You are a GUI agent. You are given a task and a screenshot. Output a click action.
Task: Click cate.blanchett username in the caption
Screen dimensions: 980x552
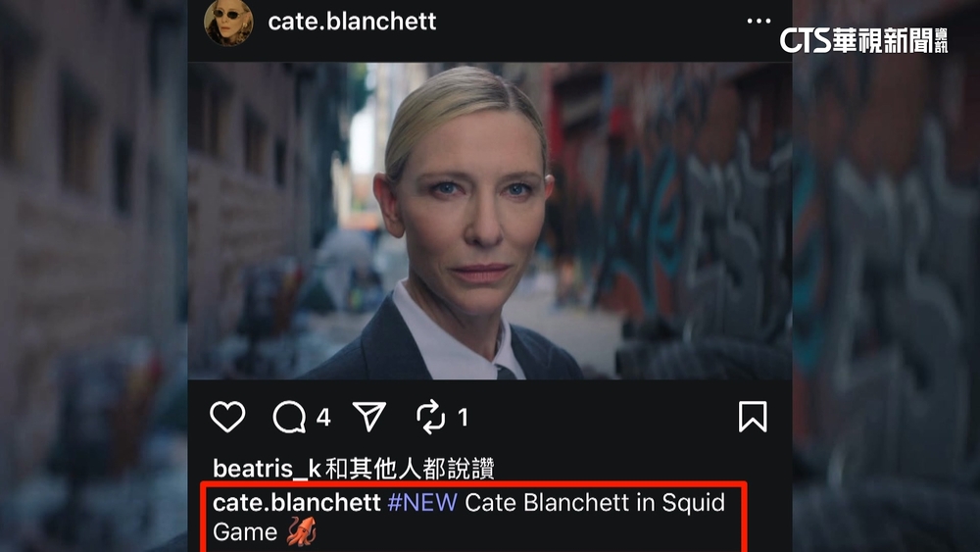click(297, 503)
